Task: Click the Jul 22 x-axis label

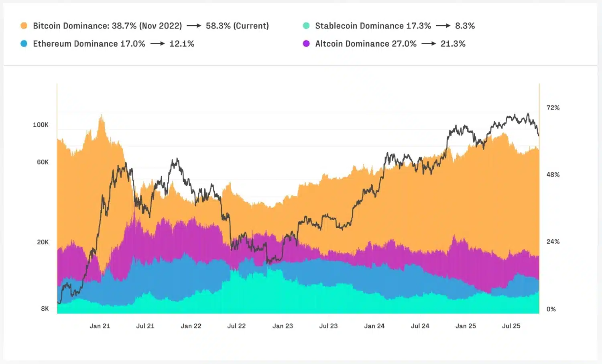Action: click(236, 326)
